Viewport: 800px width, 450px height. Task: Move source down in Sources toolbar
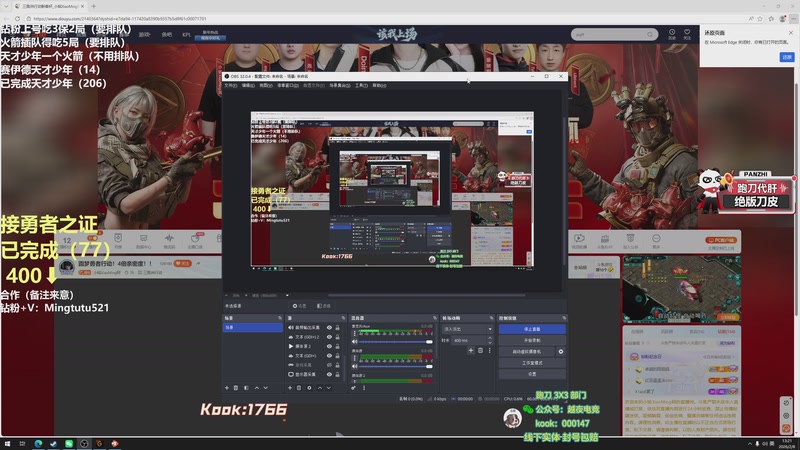(329, 388)
